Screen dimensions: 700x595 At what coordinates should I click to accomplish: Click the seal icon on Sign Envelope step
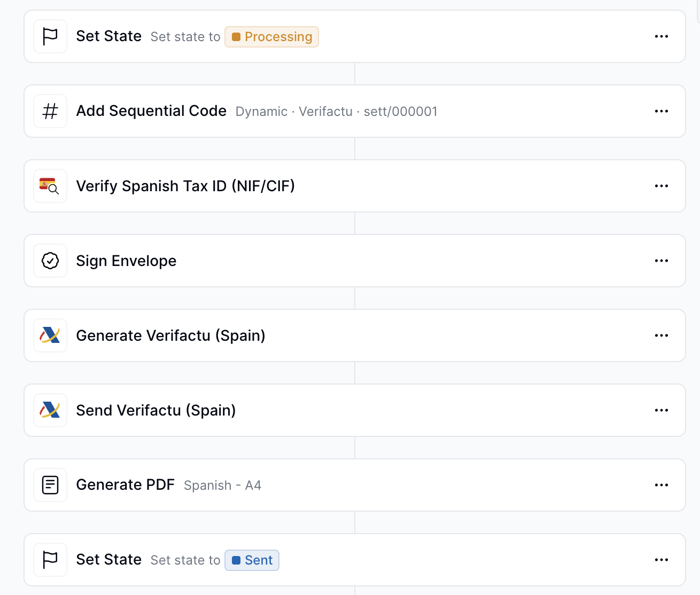50,261
